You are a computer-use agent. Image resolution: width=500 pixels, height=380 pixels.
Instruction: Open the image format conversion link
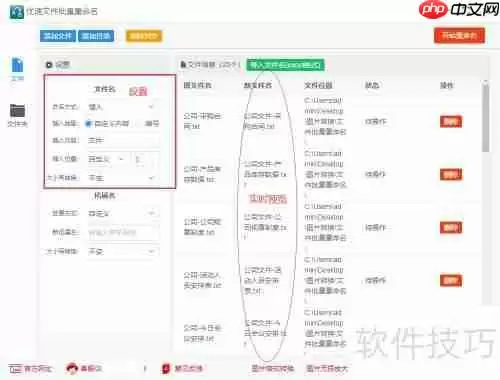pyautogui.click(x=273, y=369)
